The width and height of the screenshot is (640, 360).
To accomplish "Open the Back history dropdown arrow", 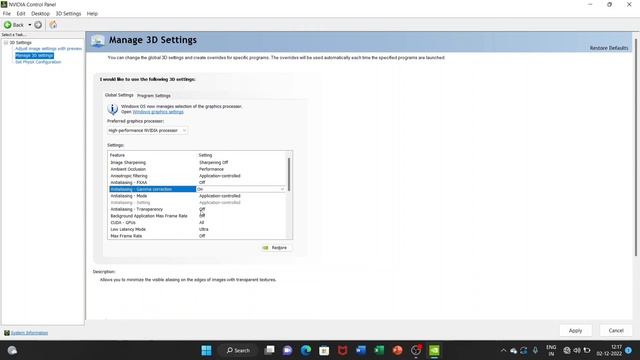I will pyautogui.click(x=30, y=25).
